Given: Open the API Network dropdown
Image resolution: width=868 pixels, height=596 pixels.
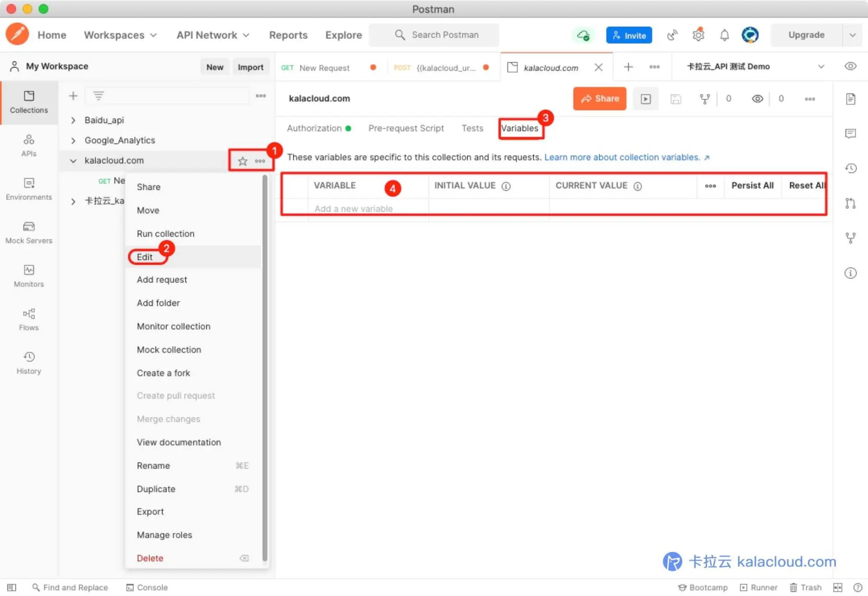Looking at the screenshot, I should pyautogui.click(x=213, y=35).
